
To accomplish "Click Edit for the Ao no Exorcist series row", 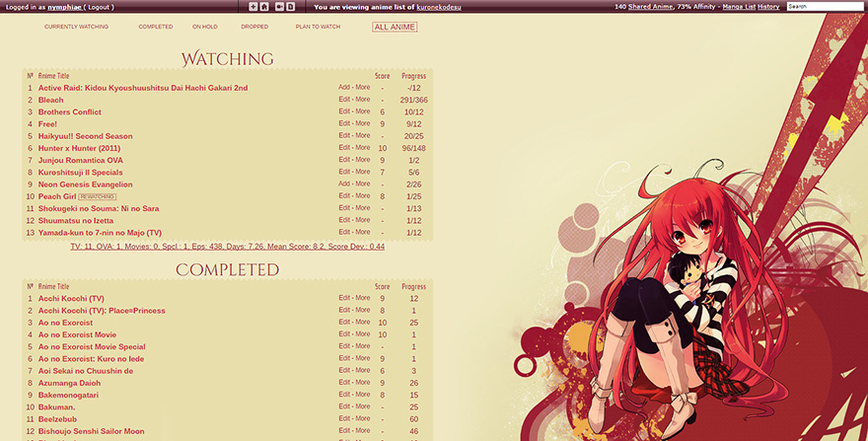I will tap(344, 323).
